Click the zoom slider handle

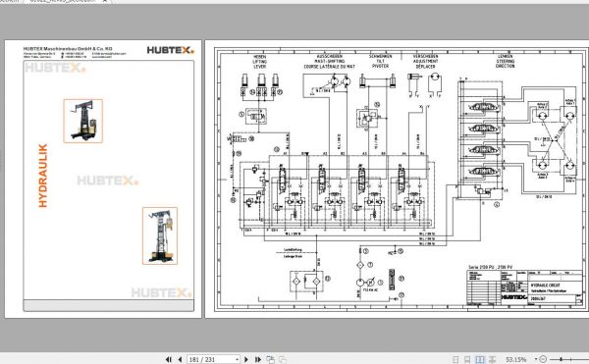[562, 359]
